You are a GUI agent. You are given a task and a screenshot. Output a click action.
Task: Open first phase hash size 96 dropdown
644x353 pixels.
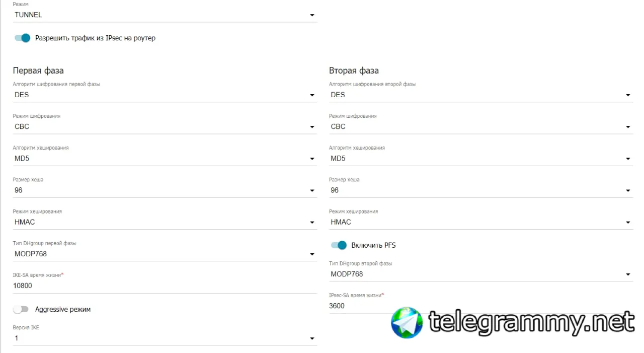[x=165, y=190]
